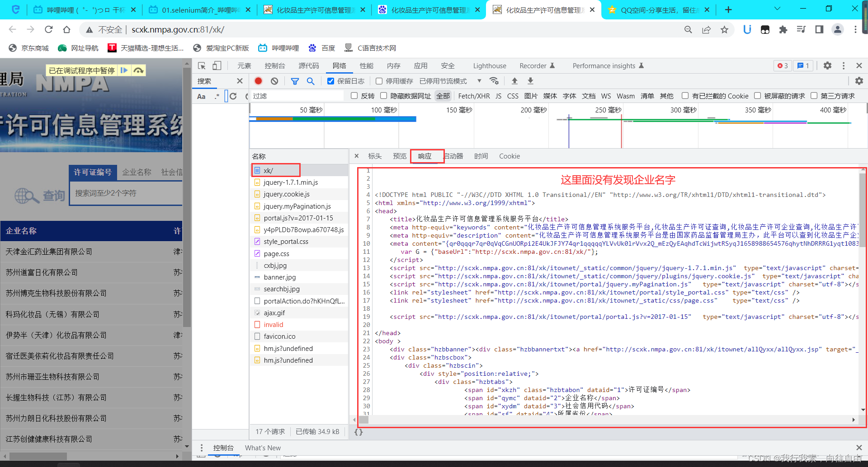Filter requests by CSS type
The image size is (868, 467).
(513, 96)
